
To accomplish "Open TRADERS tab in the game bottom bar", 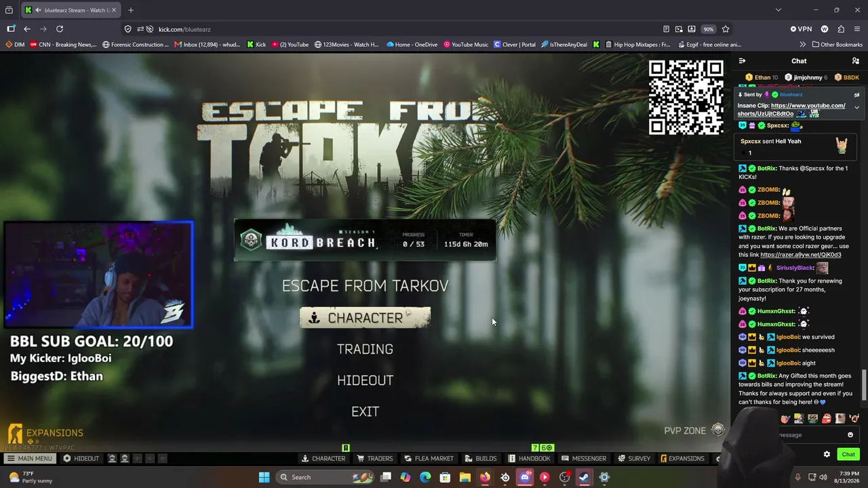I will point(374,459).
